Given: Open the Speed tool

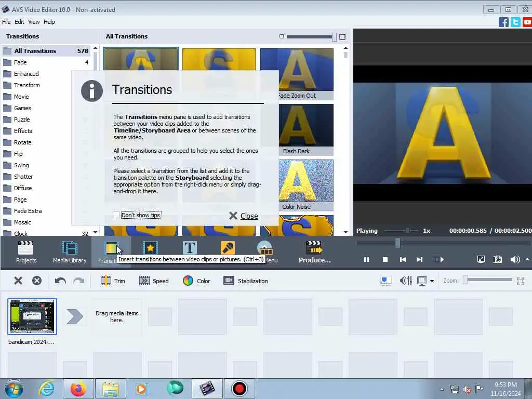Looking at the screenshot, I should tap(154, 281).
